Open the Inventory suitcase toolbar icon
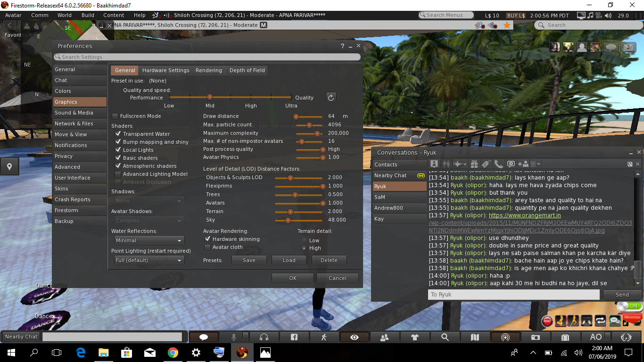 [566, 337]
